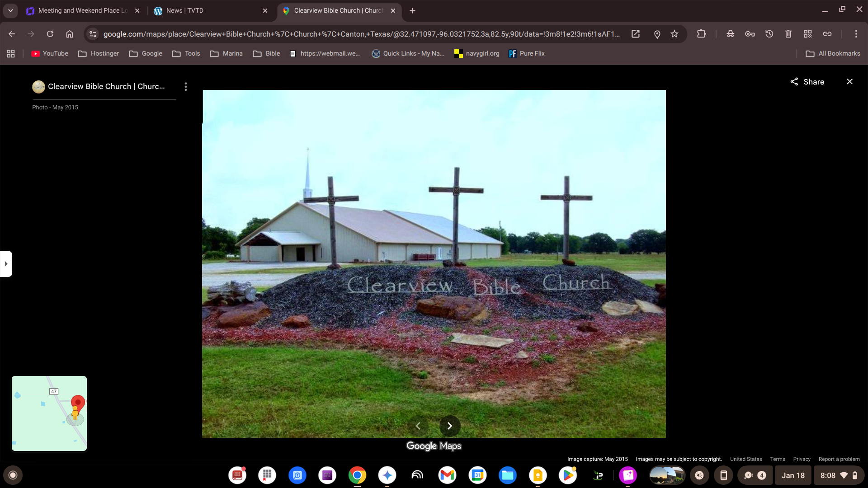The width and height of the screenshot is (868, 488).
Task: Click the Share icon button
Action: point(794,82)
